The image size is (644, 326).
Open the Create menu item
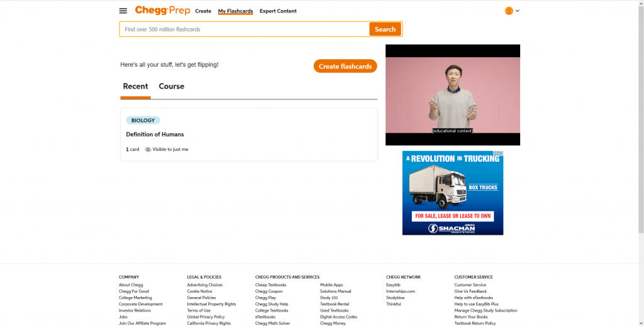pos(203,11)
